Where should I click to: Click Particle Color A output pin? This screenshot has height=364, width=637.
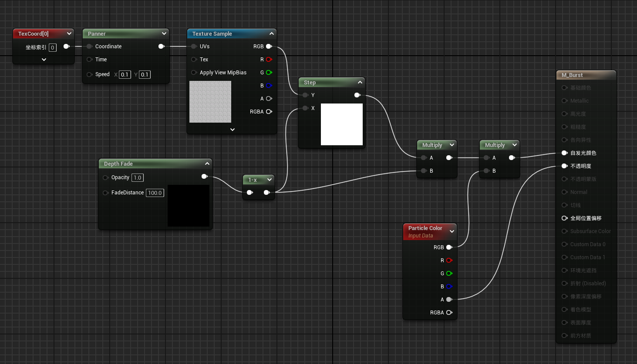pyautogui.click(x=449, y=300)
